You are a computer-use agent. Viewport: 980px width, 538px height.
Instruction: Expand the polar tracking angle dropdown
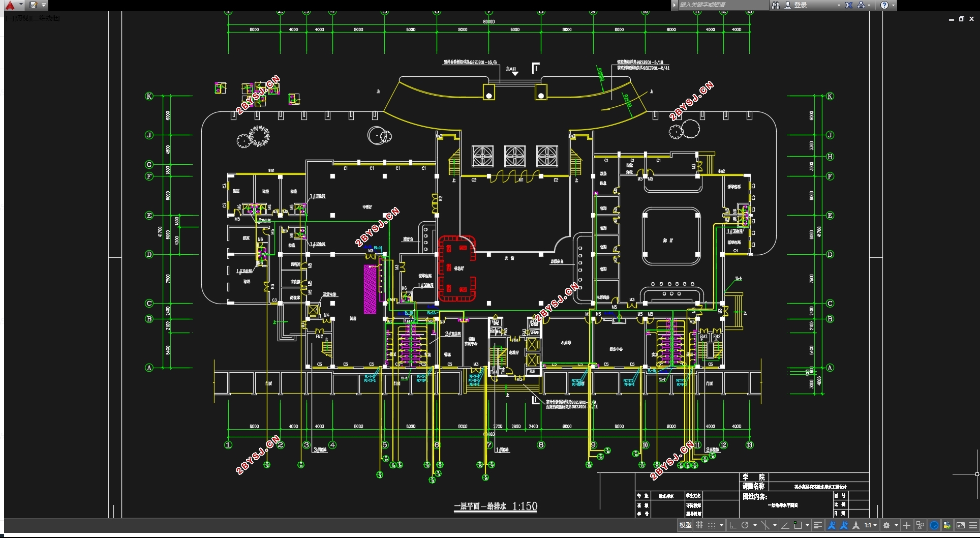[755, 525]
